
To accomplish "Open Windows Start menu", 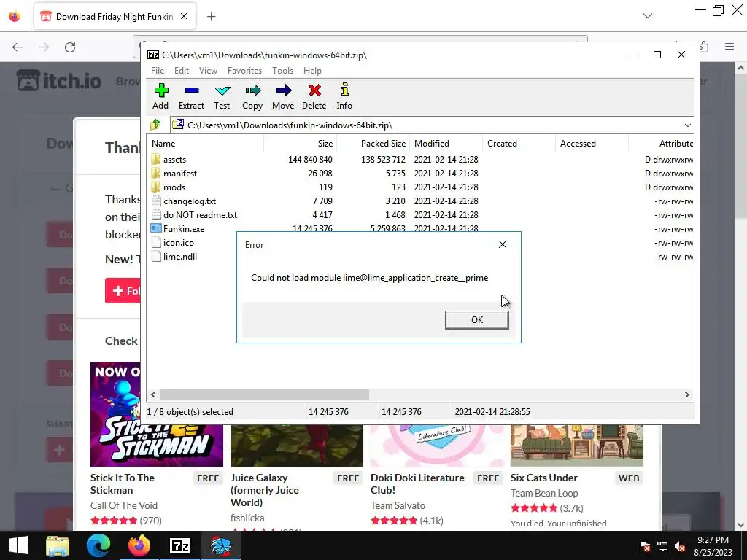I will pos(18,545).
